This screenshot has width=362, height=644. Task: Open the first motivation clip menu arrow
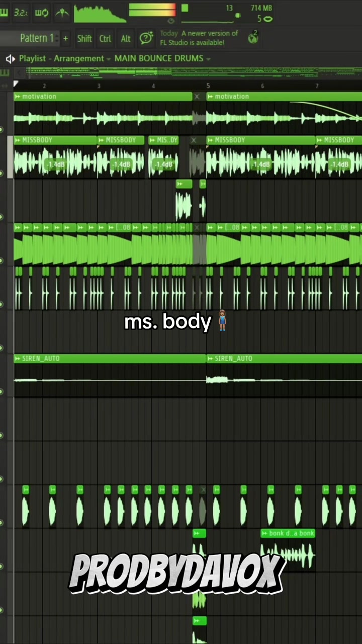pos(18,97)
